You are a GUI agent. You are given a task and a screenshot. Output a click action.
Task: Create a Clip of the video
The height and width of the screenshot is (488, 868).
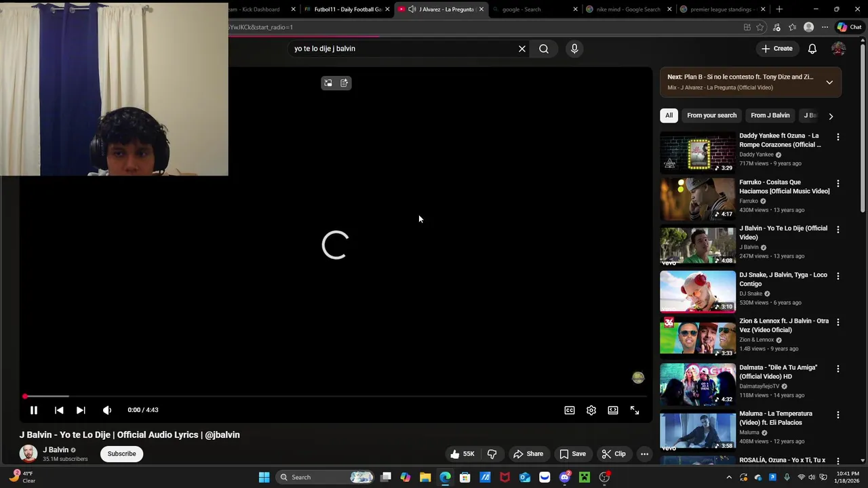click(614, 454)
